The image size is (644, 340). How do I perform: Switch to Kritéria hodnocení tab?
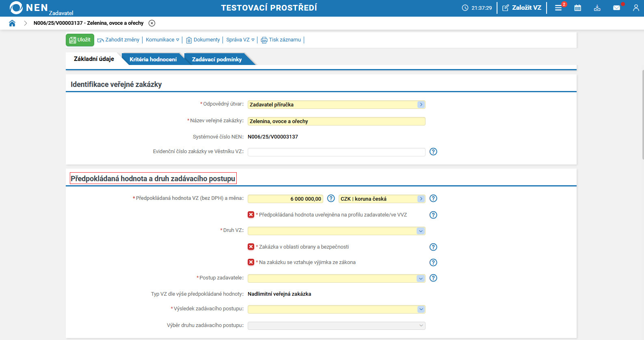coord(153,59)
